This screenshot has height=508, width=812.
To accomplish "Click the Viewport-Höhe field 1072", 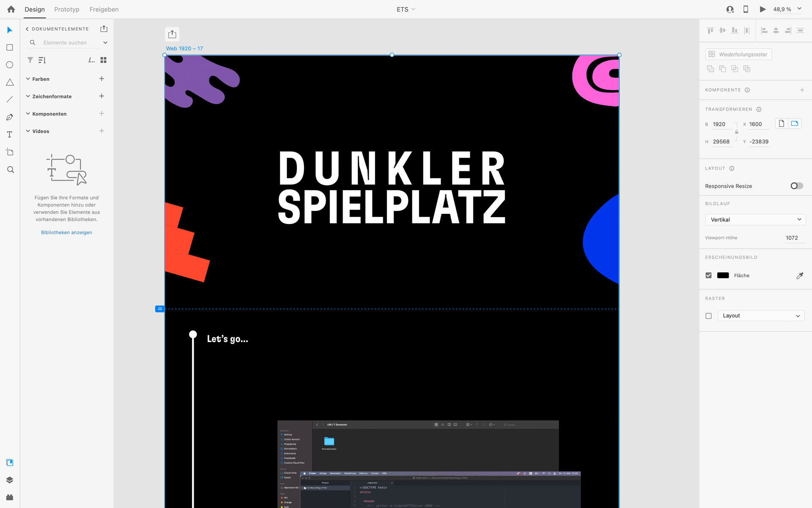I will coord(795,238).
